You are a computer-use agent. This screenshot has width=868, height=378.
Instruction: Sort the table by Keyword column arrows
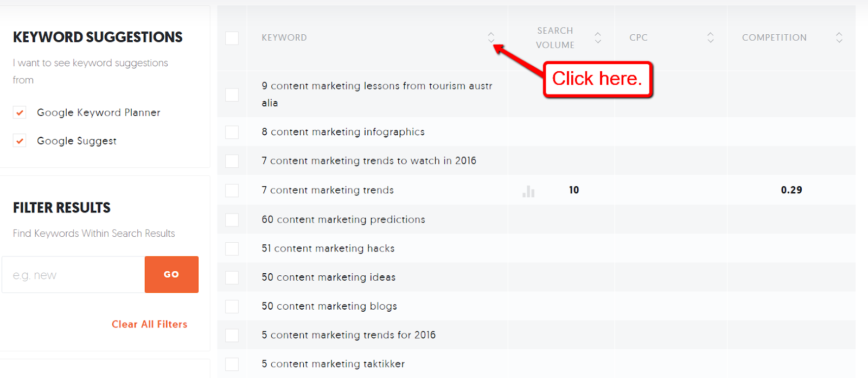click(x=491, y=37)
